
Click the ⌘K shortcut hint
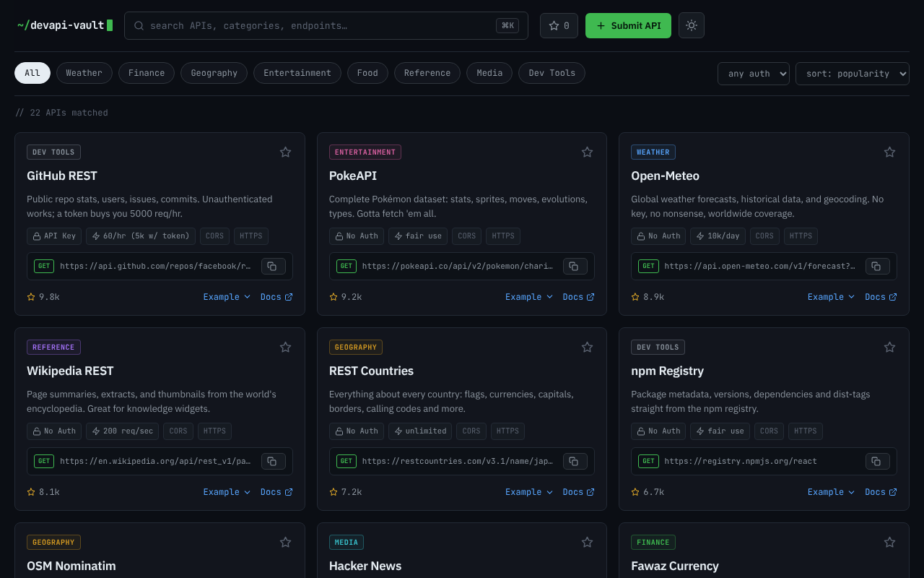pyautogui.click(x=507, y=25)
